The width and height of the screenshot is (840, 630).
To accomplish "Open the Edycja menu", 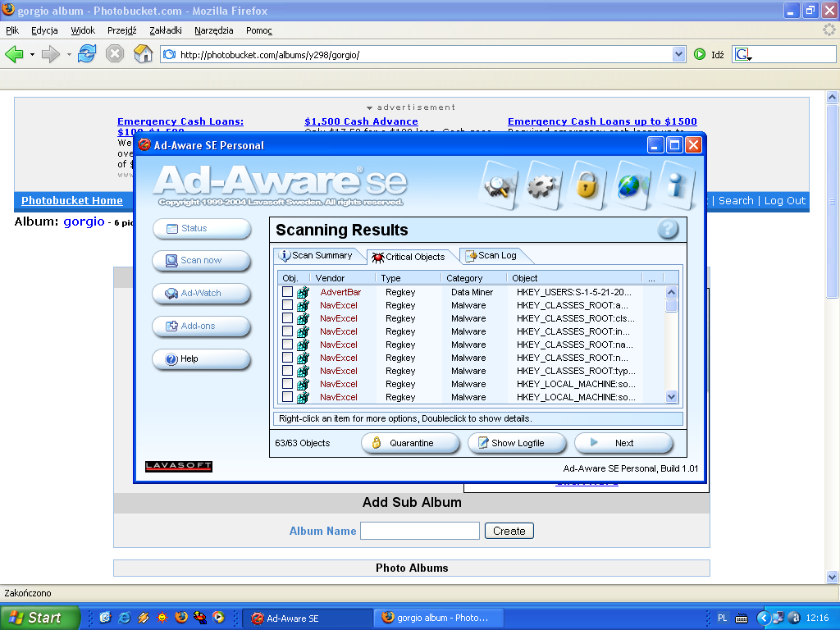I will tap(44, 30).
